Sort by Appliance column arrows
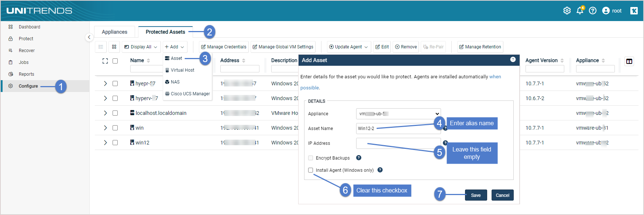The width and height of the screenshot is (644, 215). click(x=603, y=61)
